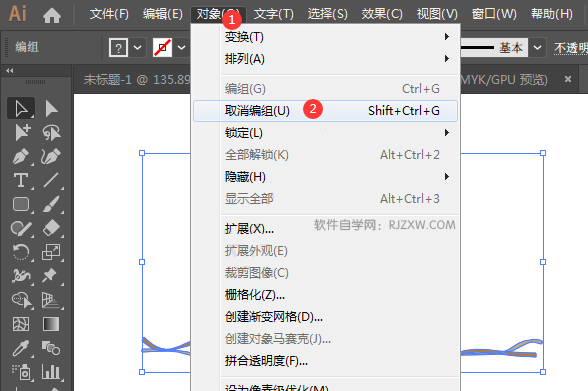Screen dimensions: 588x391
Task: Select the Direct Selection tool
Action: pyautogui.click(x=51, y=109)
